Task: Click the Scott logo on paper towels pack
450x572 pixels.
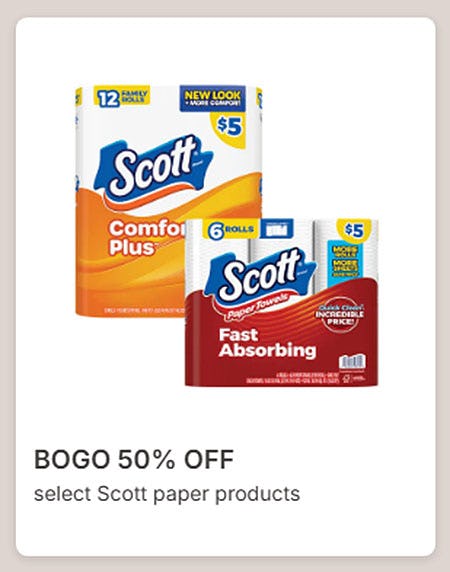Action: point(261,274)
